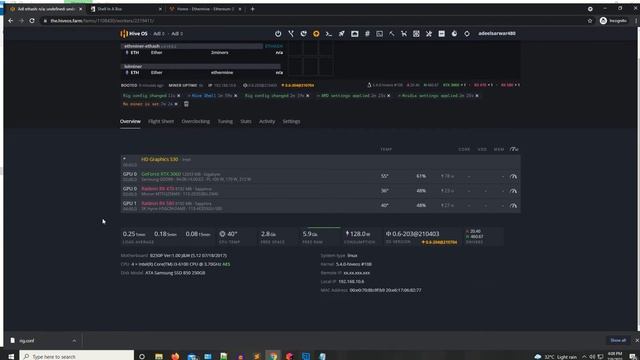The height and width of the screenshot is (360, 640).
Task: Click 'Show all' downloads button
Action: click(618, 340)
